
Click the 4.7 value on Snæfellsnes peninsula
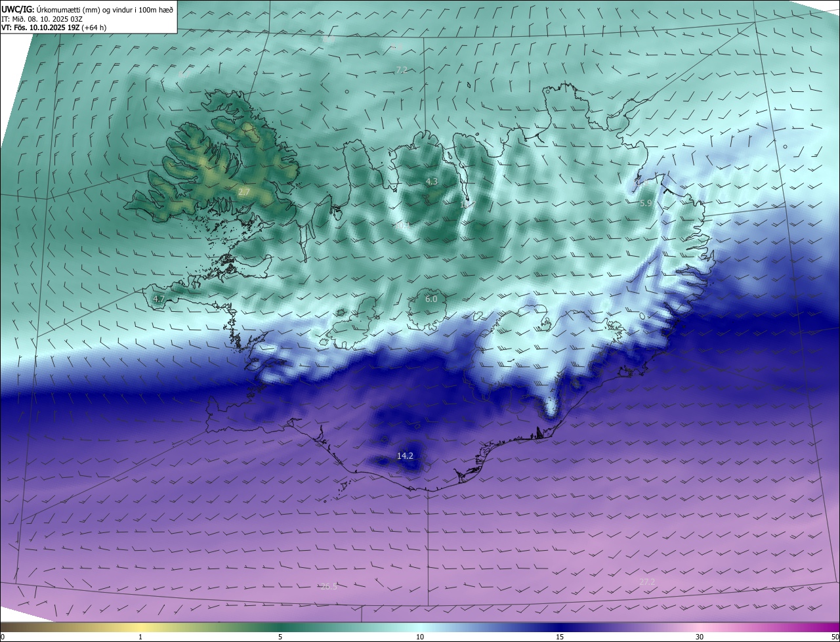pos(158,299)
